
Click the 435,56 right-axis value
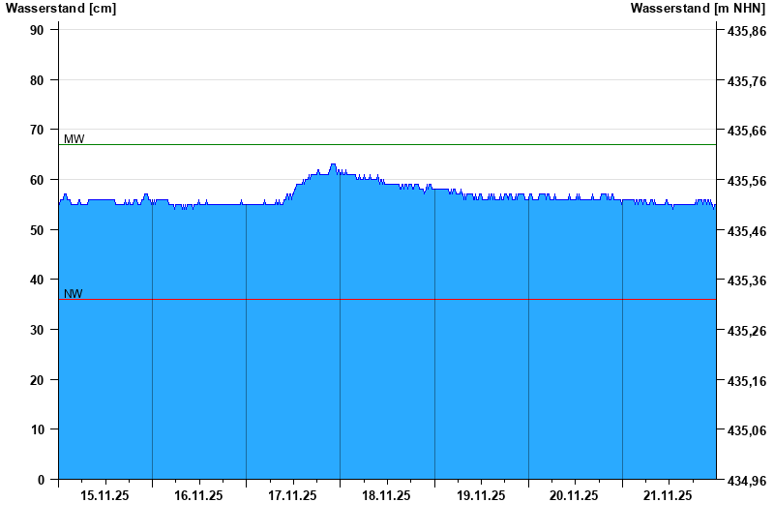pos(747,181)
